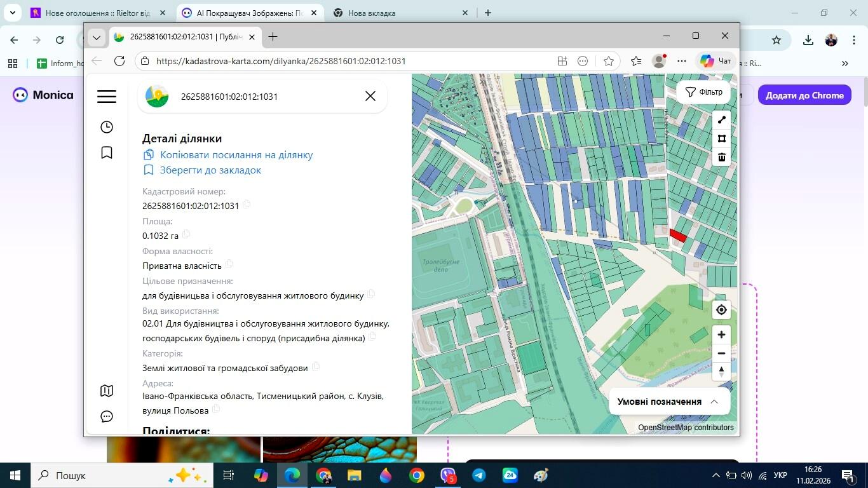Click Зберегти до закладок link

point(210,170)
